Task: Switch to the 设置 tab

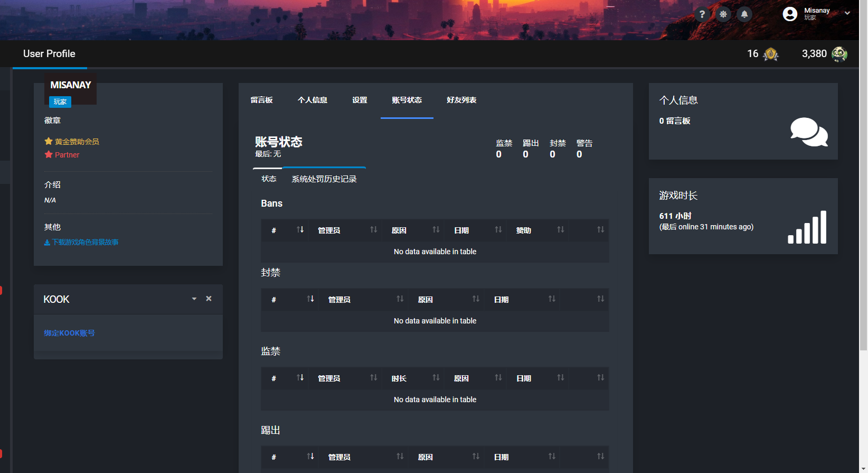Action: pyautogui.click(x=360, y=100)
